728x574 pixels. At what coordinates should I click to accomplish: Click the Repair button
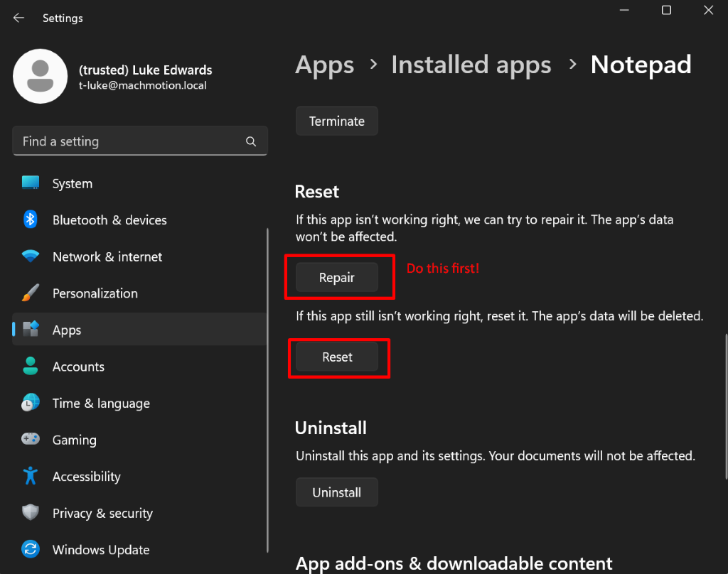(x=336, y=277)
